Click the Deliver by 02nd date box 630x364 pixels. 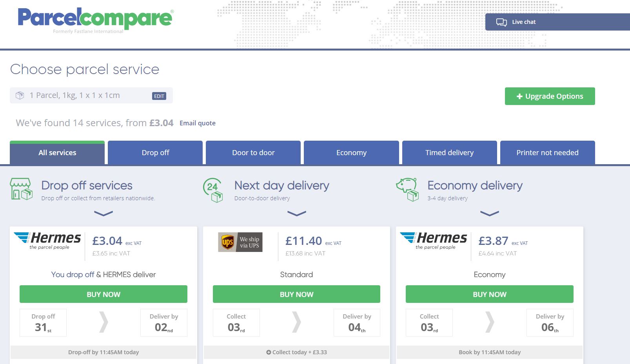[164, 323]
